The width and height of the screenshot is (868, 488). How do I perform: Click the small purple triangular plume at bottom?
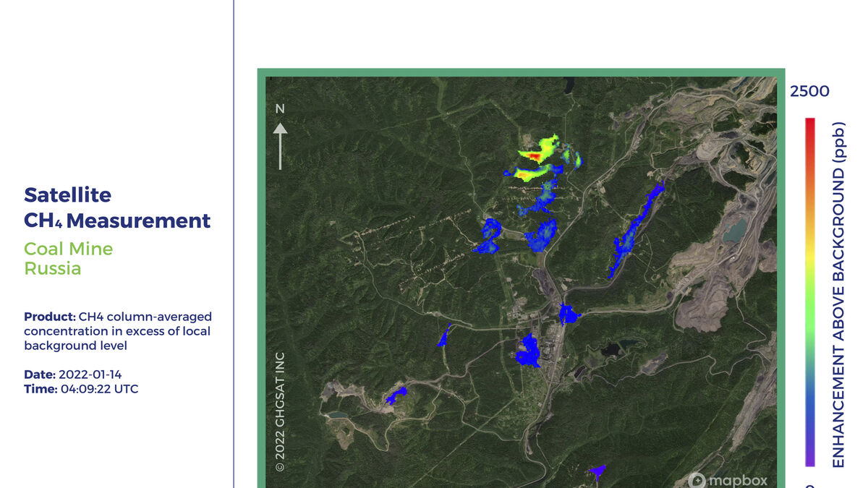pos(597,471)
